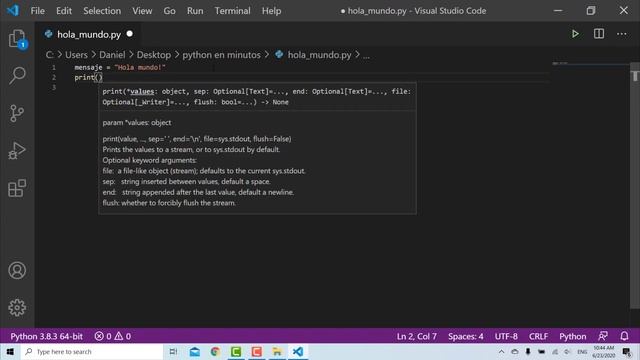
Task: Click inside the print() parentheses on line 2
Action: 98,77
